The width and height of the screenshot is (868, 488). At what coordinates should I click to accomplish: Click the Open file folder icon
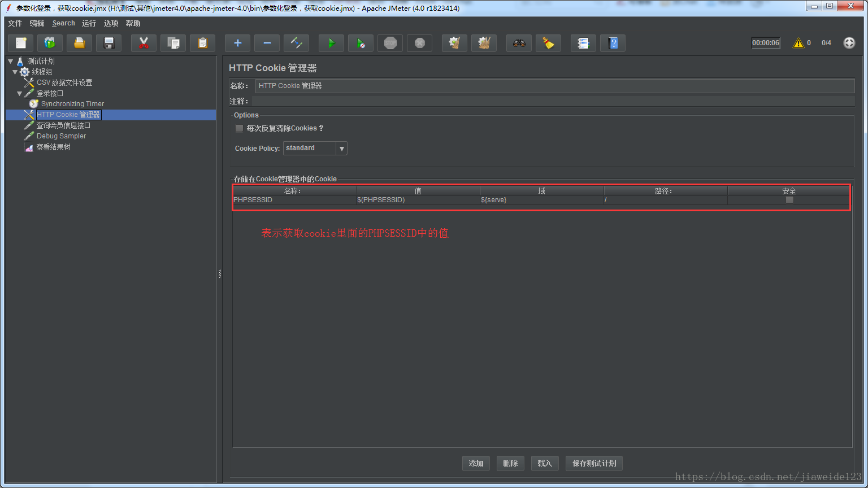pos(80,43)
